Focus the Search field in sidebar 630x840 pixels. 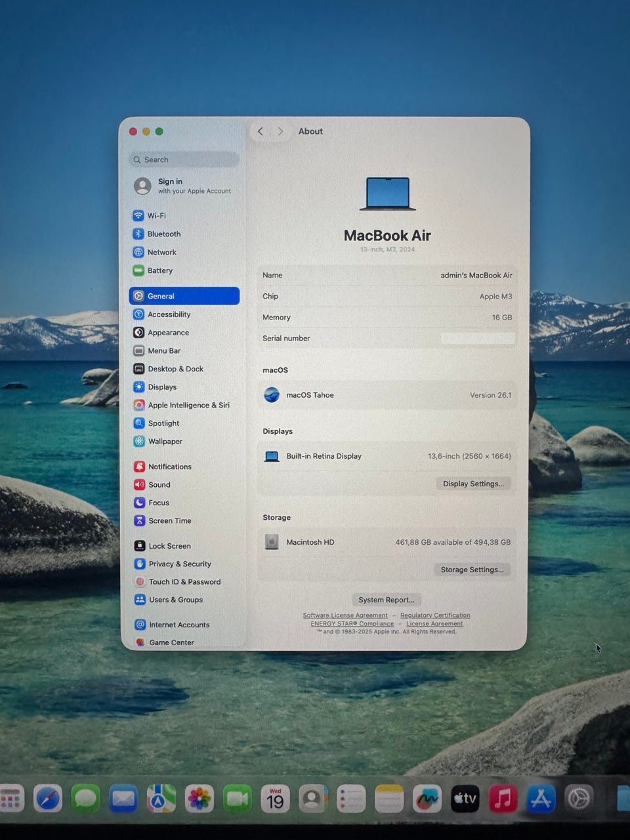click(x=184, y=159)
